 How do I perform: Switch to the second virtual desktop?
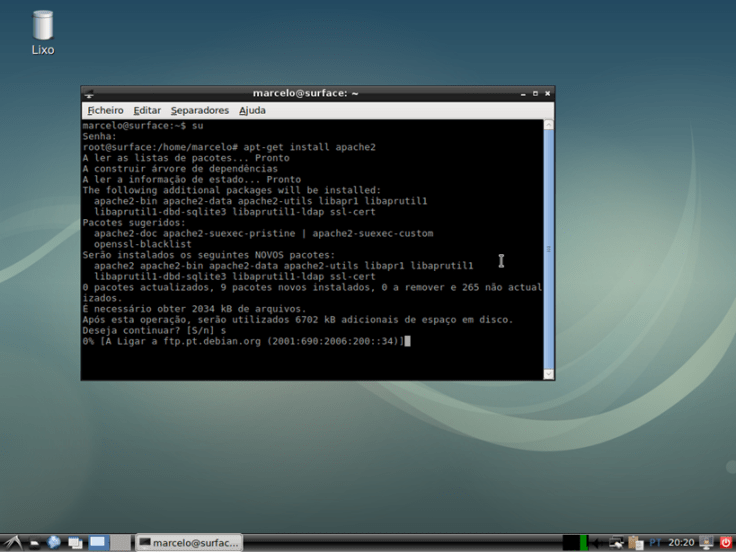120,542
